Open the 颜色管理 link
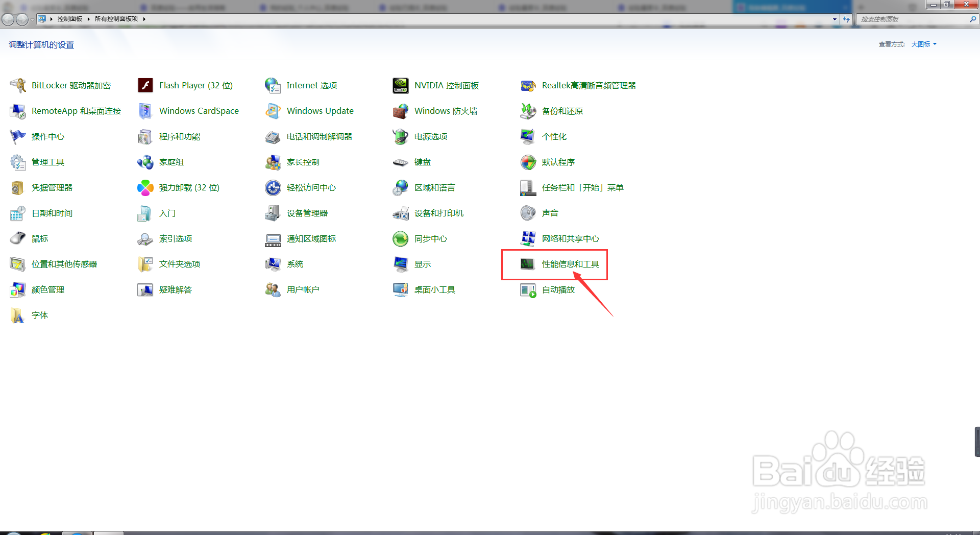Image resolution: width=980 pixels, height=535 pixels. (x=48, y=289)
